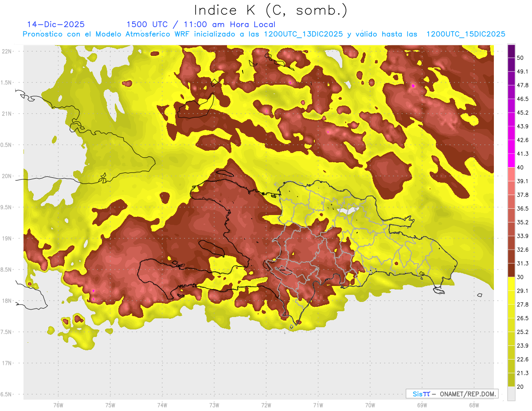The image size is (532, 411).
Task: Click legend value '40'
Action: [x=520, y=168]
